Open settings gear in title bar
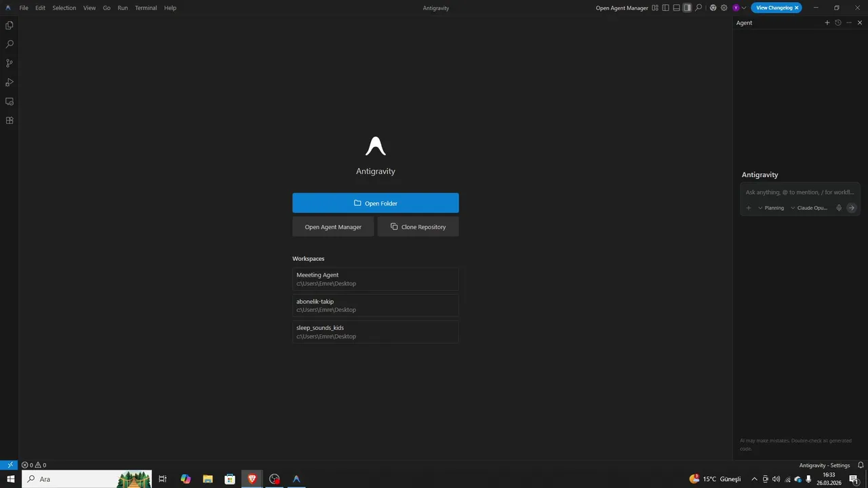Viewport: 868px width, 488px height. (724, 7)
